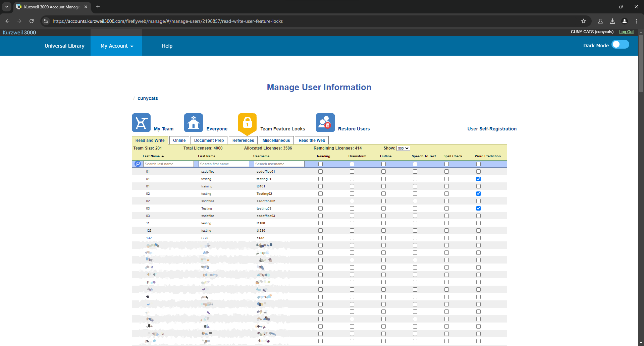Switch to the Read the Web tab
644x346 pixels.
[x=312, y=140]
